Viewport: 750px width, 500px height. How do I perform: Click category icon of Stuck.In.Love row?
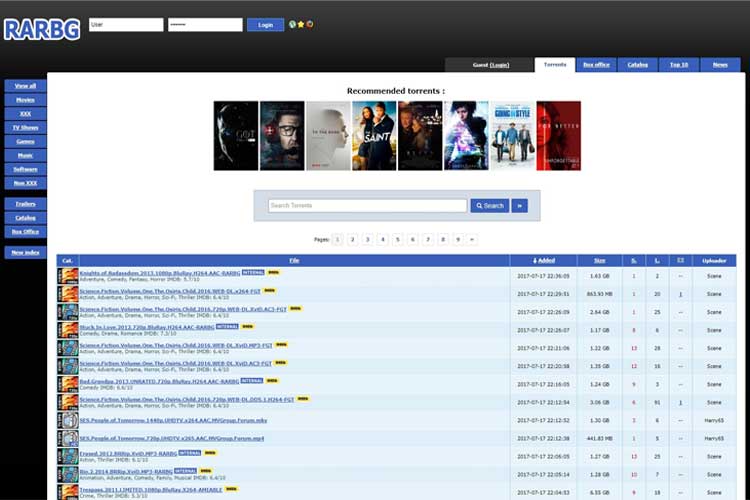(68, 330)
